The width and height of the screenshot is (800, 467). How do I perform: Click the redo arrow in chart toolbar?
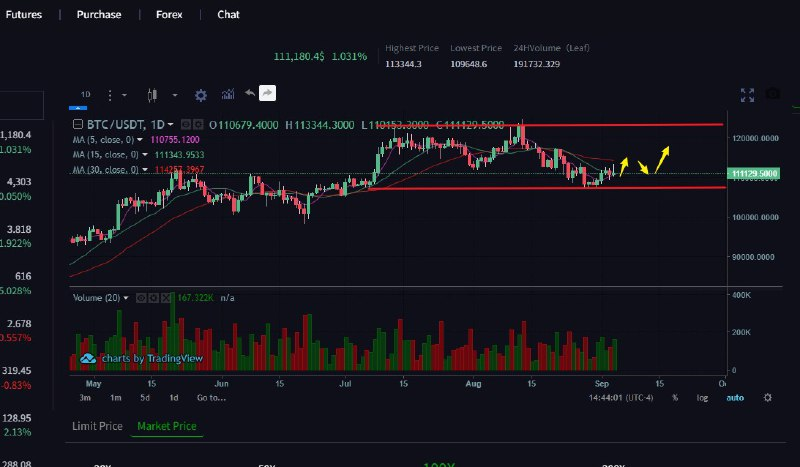click(x=267, y=93)
